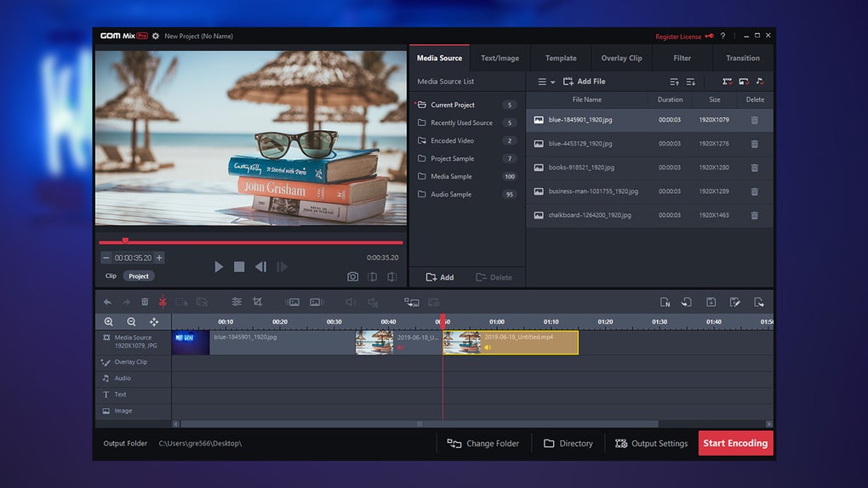
Task: Click the sort ascending icon in media list
Action: (674, 82)
